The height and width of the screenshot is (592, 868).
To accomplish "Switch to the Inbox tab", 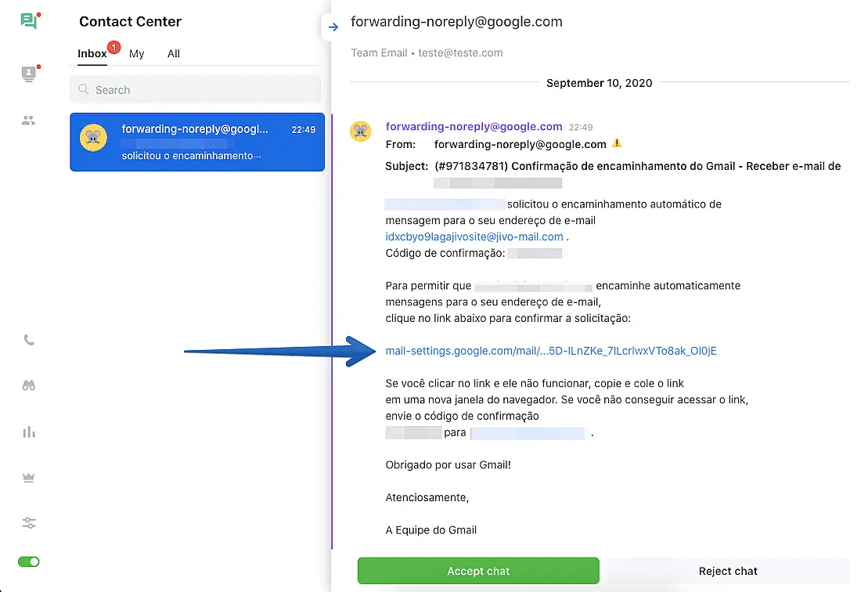I will 92,53.
